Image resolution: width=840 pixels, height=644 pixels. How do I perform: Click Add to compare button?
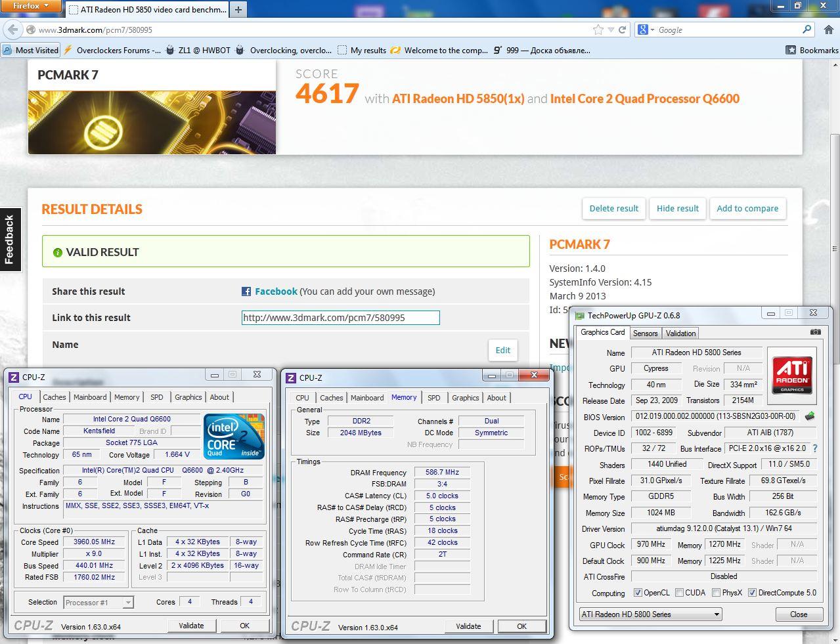coord(747,208)
